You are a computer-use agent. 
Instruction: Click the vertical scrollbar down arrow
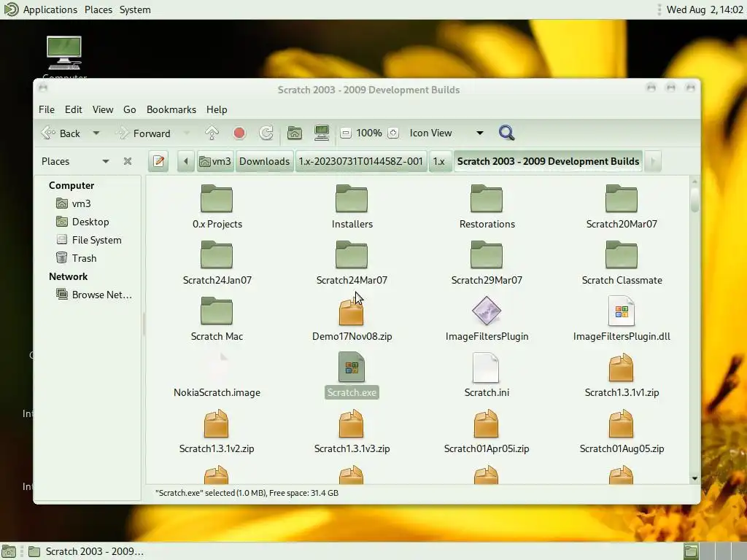click(694, 478)
